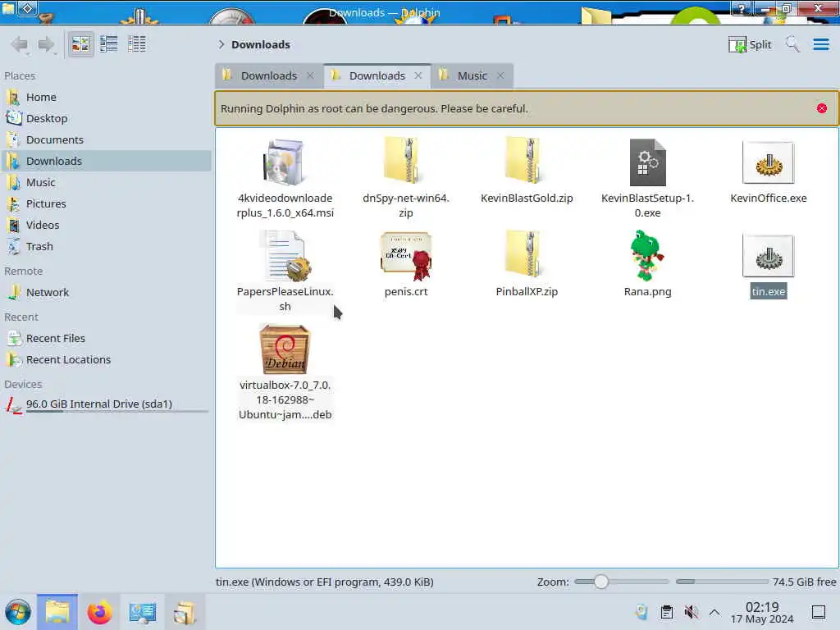Select the second Downloads tab
This screenshot has height=630, width=840.
377,75
